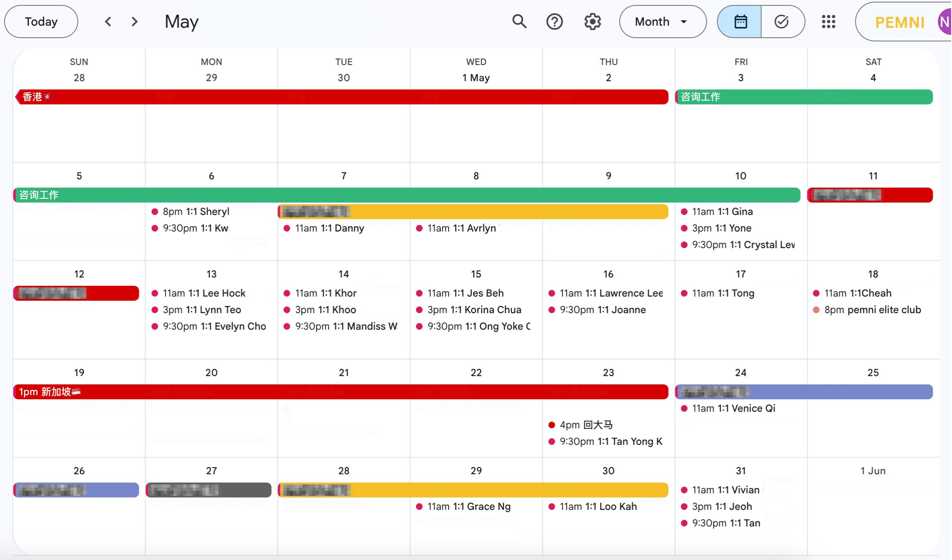Screen dimensions: 952x560
Task: Open 咨询工作 event starting Friday 3
Action: [804, 97]
